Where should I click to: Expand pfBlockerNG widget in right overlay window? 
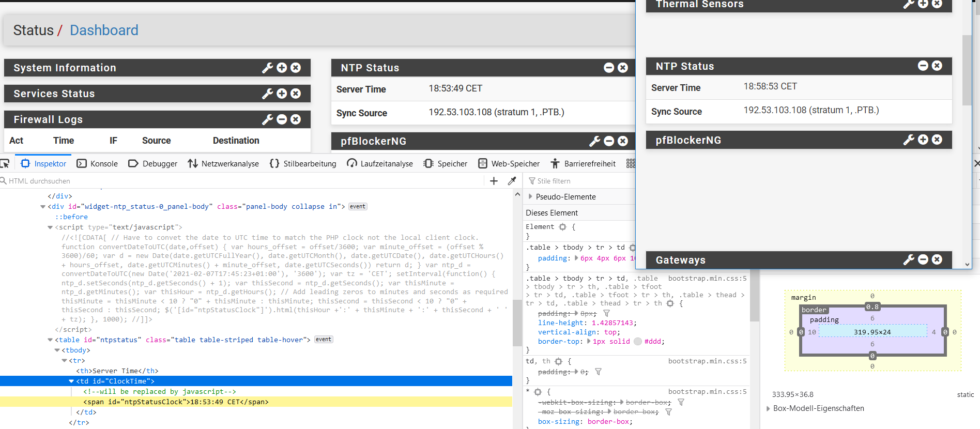point(923,140)
